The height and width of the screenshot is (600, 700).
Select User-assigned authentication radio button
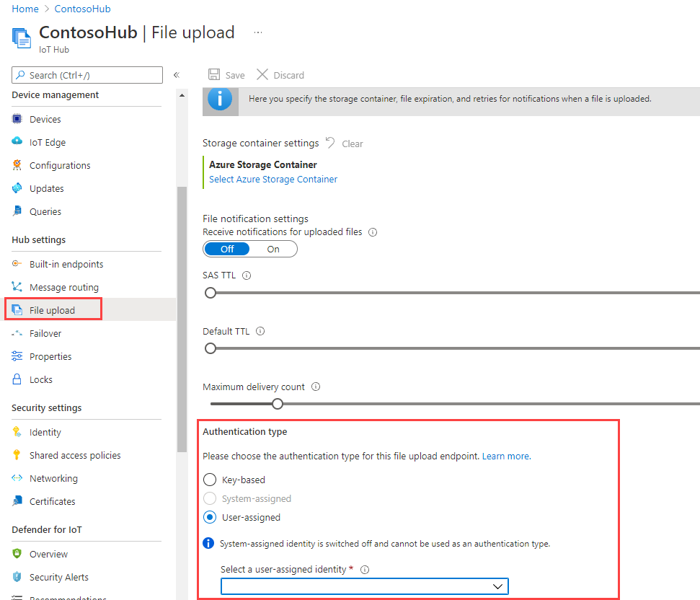[210, 517]
